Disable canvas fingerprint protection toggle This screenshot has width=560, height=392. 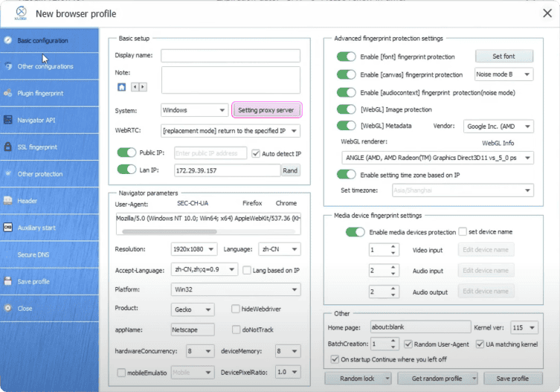pyautogui.click(x=346, y=74)
